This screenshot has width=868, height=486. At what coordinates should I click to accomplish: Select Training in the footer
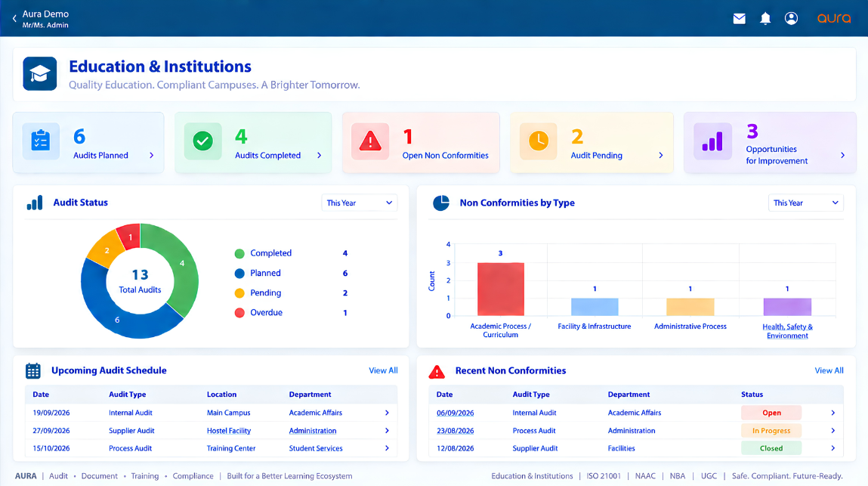144,476
